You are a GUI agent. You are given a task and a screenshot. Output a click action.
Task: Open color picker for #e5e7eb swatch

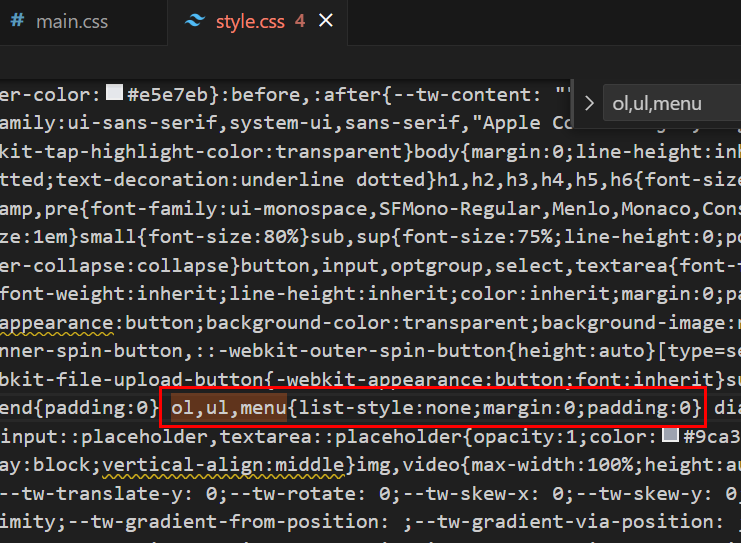coord(114,93)
